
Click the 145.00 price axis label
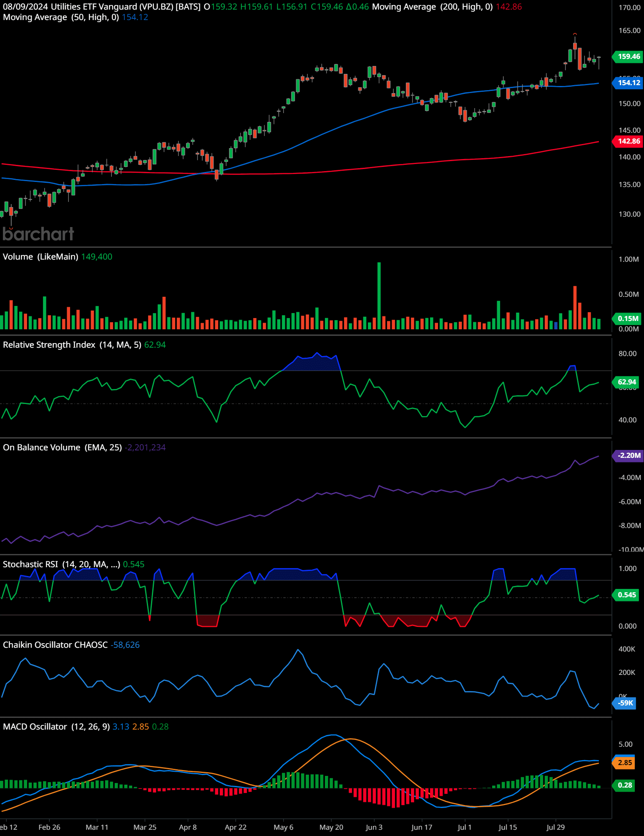click(629, 130)
